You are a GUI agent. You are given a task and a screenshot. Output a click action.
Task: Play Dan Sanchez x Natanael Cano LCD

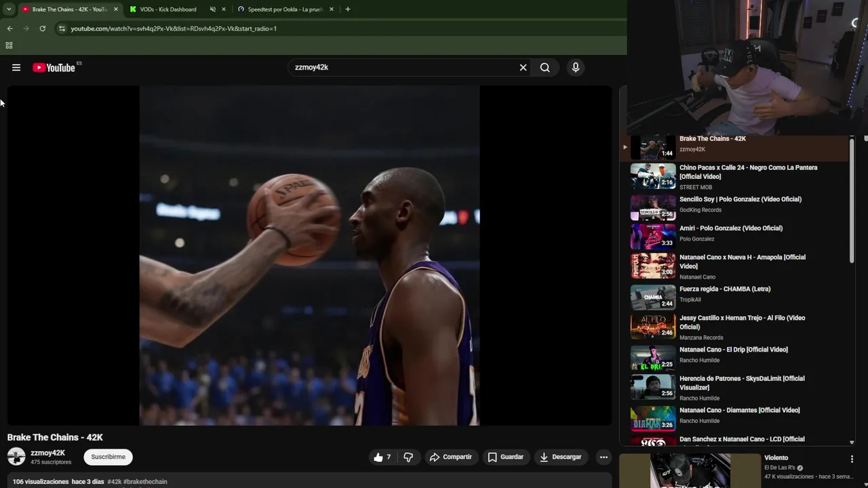(736, 440)
